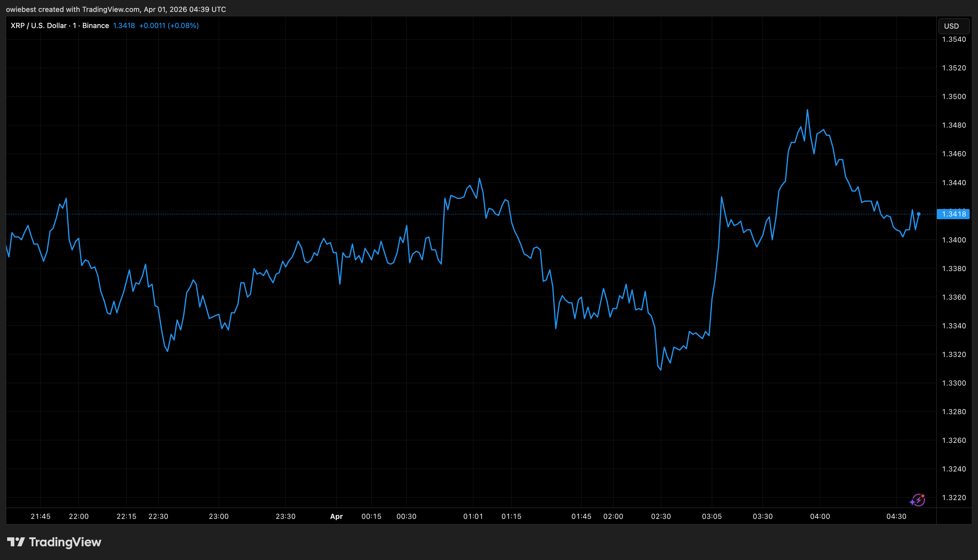Image resolution: width=978 pixels, height=560 pixels.
Task: Click the 22:00 time axis label
Action: (x=79, y=516)
